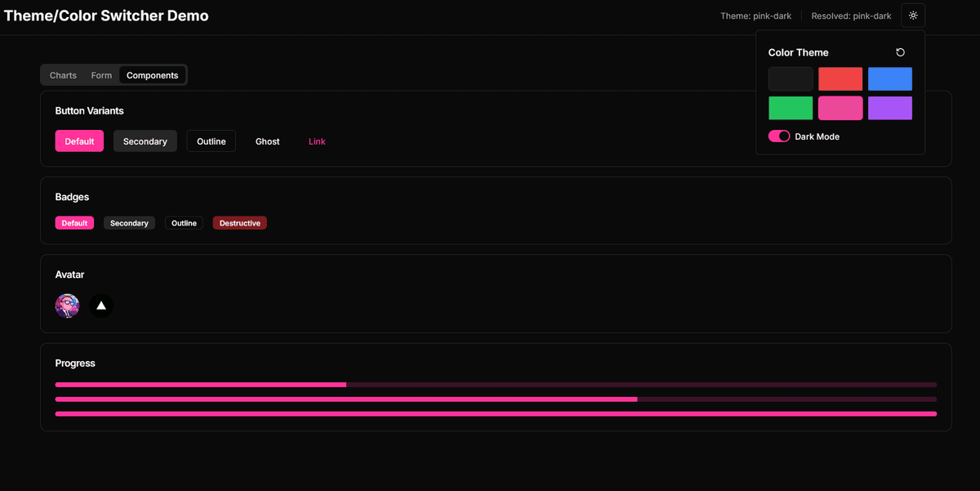
Task: Click the Outline button variant
Action: (211, 141)
